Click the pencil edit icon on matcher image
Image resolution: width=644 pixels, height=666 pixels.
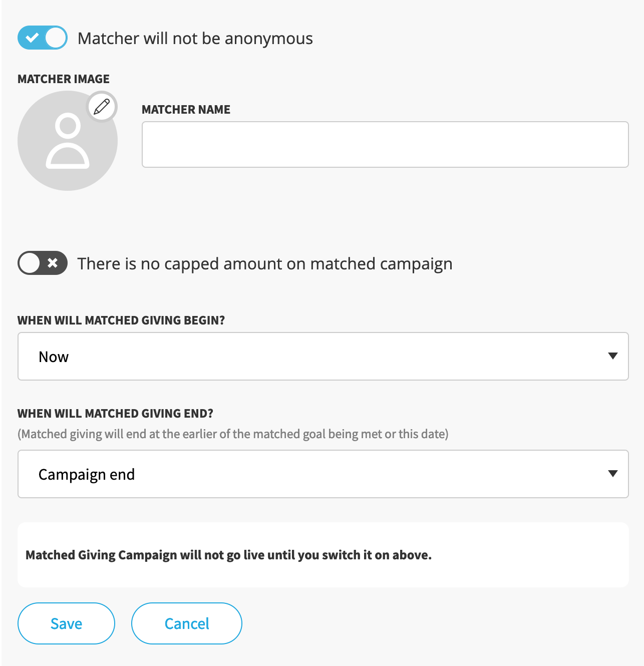[x=102, y=107]
